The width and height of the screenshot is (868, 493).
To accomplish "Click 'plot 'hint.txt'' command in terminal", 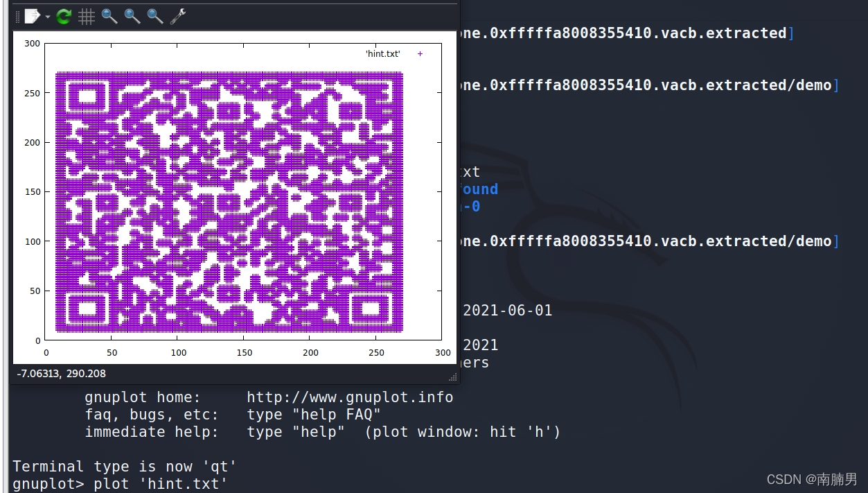I will point(161,483).
